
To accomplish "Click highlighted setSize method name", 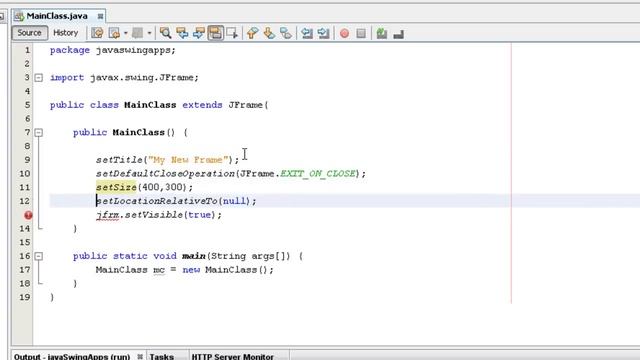I will (x=116, y=187).
